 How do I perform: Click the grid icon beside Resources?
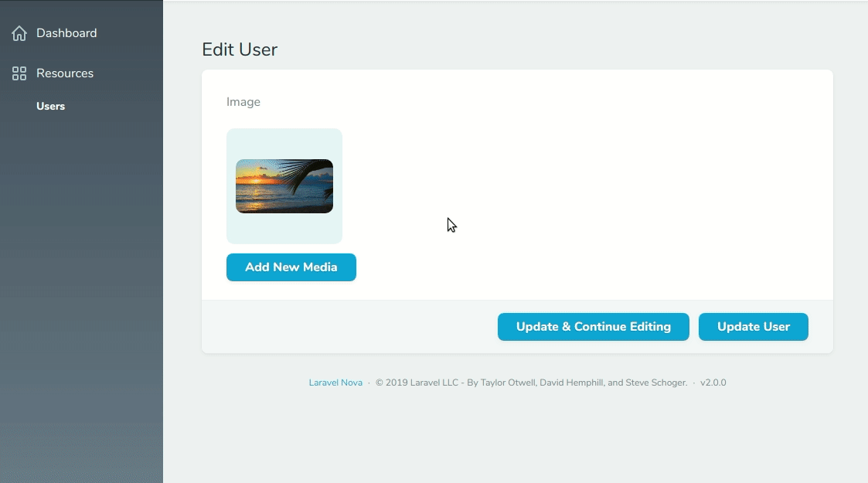point(19,73)
